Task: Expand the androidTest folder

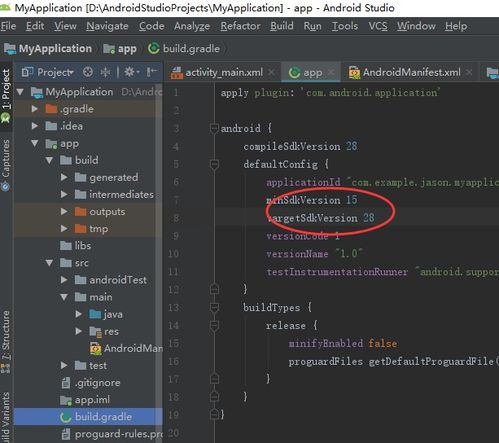Action: (64, 280)
